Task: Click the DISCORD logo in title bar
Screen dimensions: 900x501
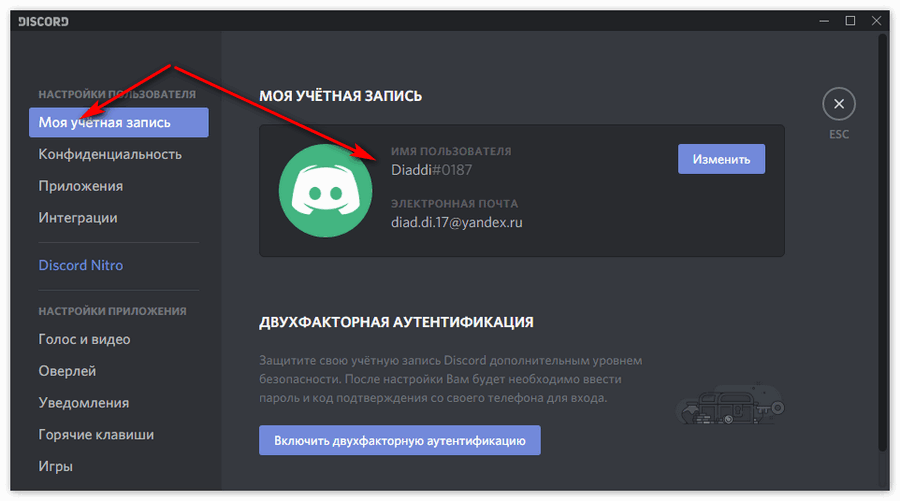Action: click(x=43, y=22)
